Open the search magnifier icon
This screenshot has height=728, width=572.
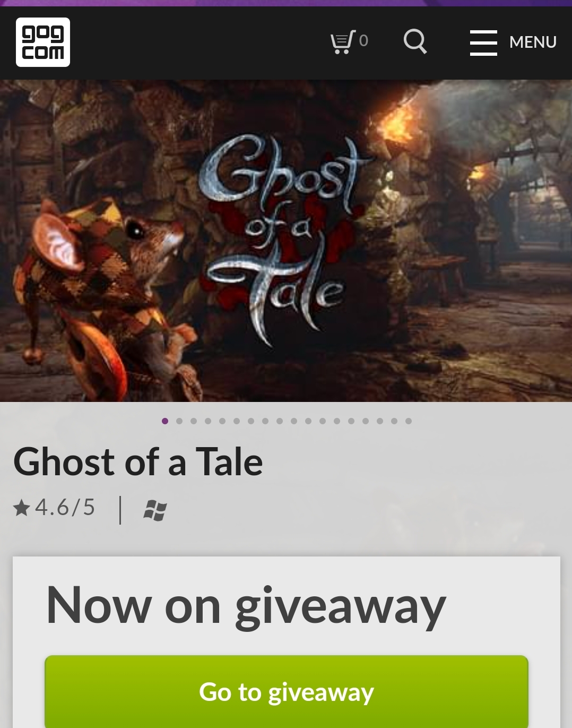pyautogui.click(x=415, y=41)
